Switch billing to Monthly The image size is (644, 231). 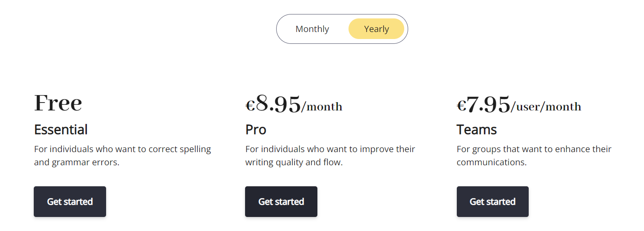312,29
